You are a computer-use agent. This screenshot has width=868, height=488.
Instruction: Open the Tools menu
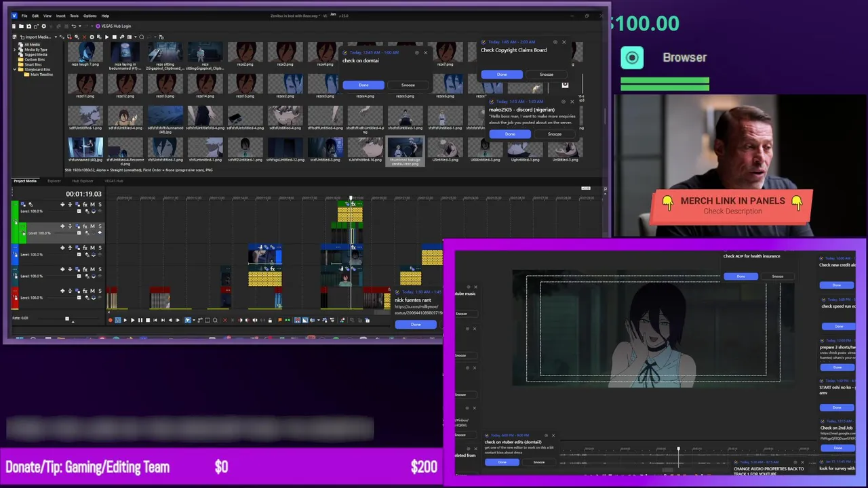tap(74, 16)
